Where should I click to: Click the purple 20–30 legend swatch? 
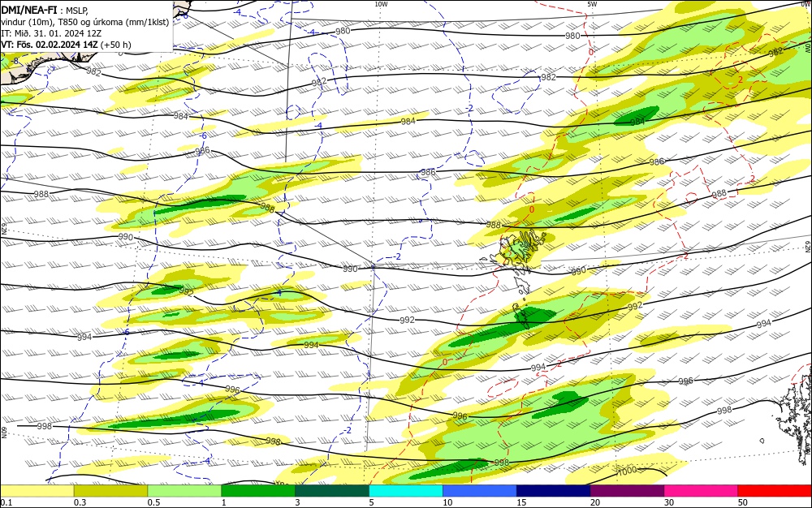pos(627,491)
